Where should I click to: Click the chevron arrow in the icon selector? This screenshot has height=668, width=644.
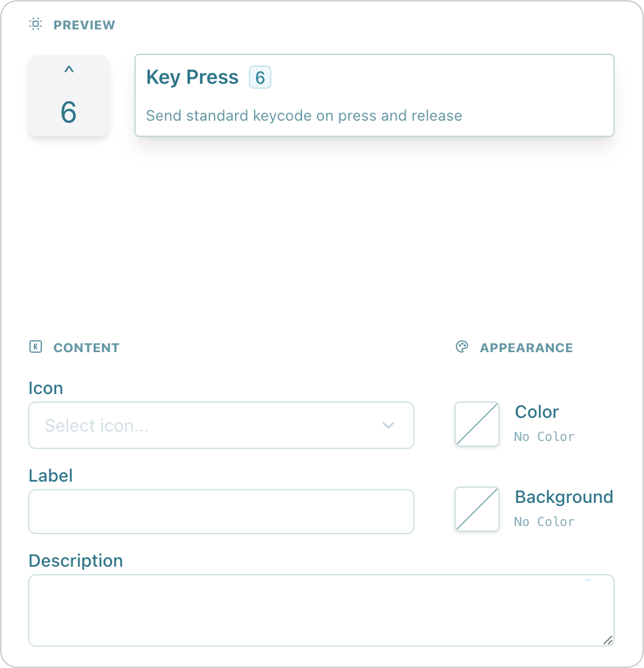coord(388,425)
